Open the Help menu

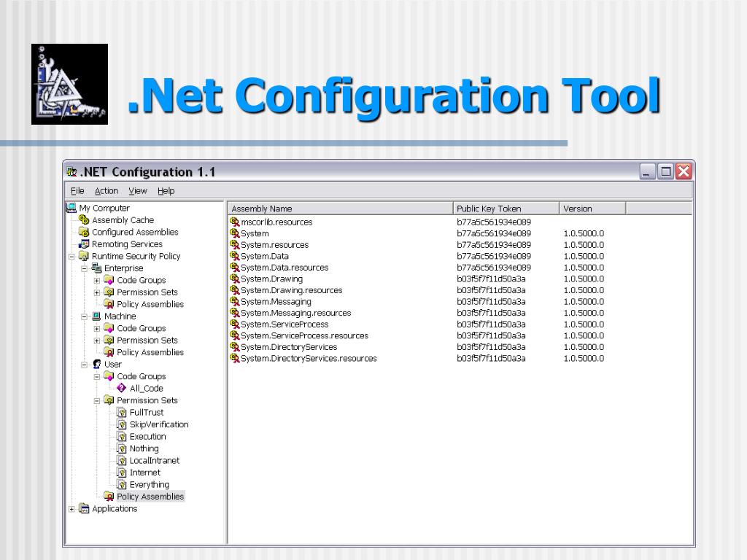click(166, 191)
